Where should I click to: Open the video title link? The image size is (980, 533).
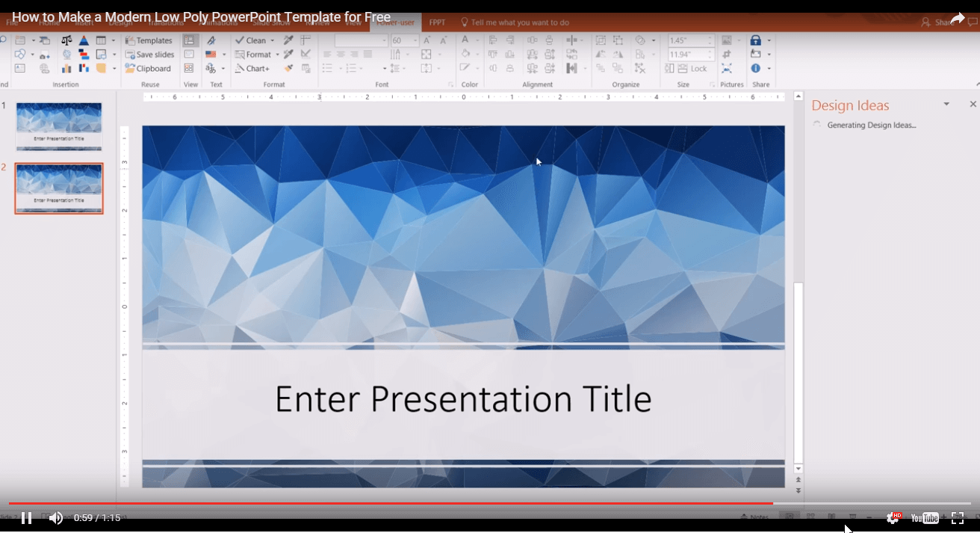[x=201, y=17]
